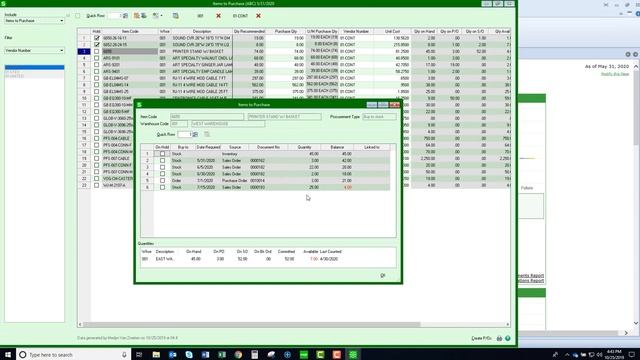Click Purchase Qty cell for PRINTER STAND row

pyautogui.click(x=286, y=51)
